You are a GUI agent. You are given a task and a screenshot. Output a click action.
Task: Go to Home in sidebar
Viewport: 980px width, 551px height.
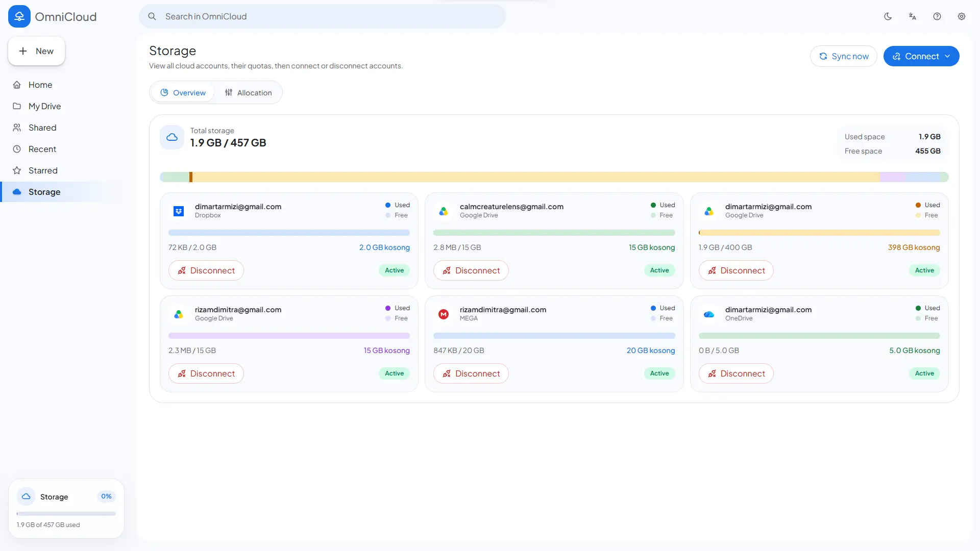click(x=53, y=85)
